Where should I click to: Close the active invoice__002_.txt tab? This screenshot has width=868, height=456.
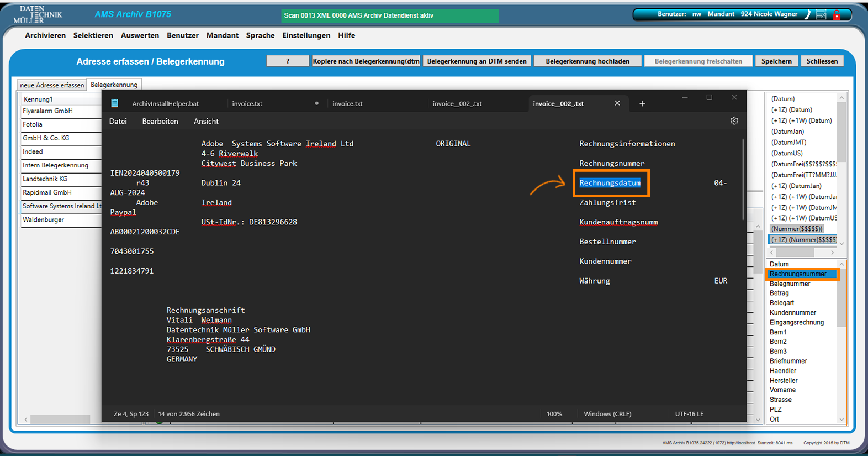click(617, 103)
